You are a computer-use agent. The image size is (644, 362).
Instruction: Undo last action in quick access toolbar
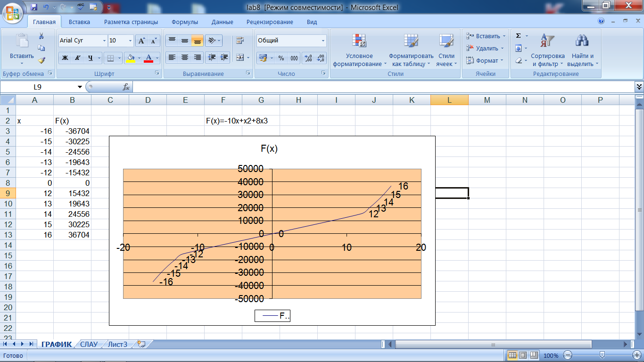[x=46, y=8]
